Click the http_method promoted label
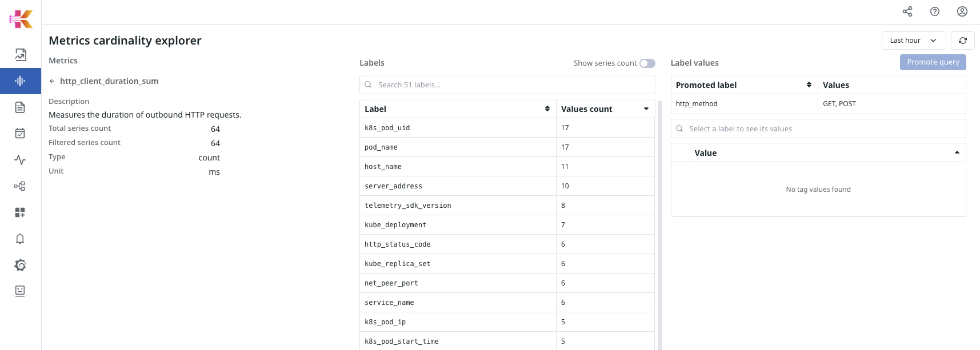 coord(696,104)
